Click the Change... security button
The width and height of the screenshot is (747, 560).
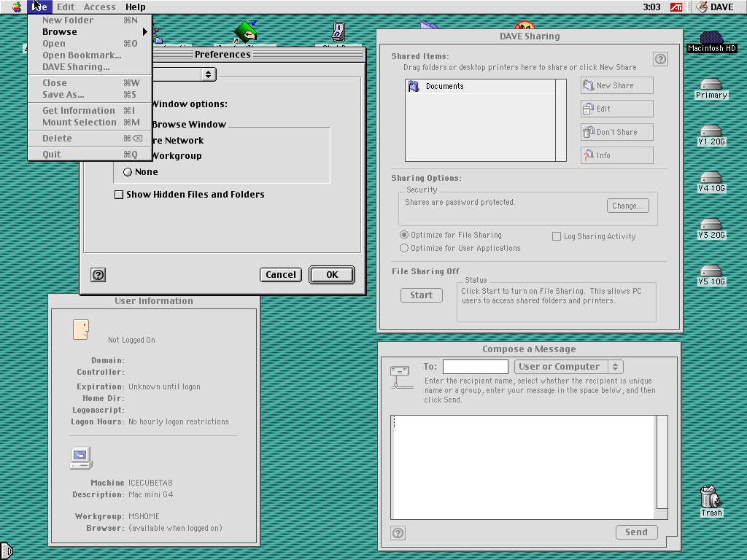(628, 206)
